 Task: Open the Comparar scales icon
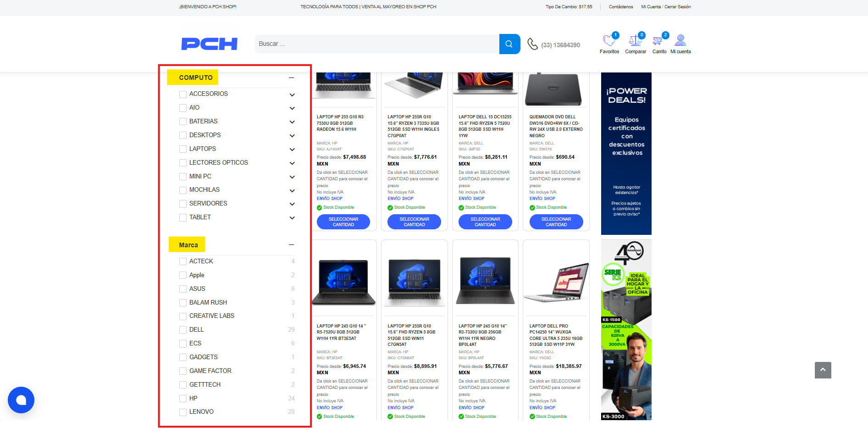(x=635, y=41)
